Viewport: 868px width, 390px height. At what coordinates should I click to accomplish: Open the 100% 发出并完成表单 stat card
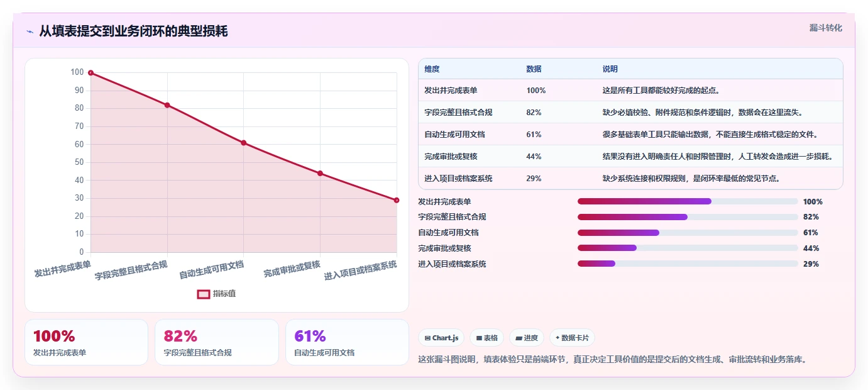point(86,342)
